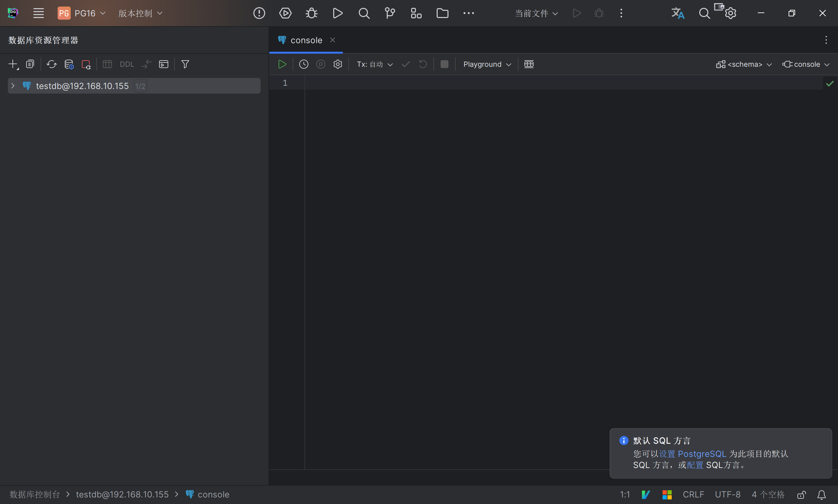Screen dimensions: 838x504
Task: Click the 设置 PostgreSQL link in notification
Action: click(692, 454)
